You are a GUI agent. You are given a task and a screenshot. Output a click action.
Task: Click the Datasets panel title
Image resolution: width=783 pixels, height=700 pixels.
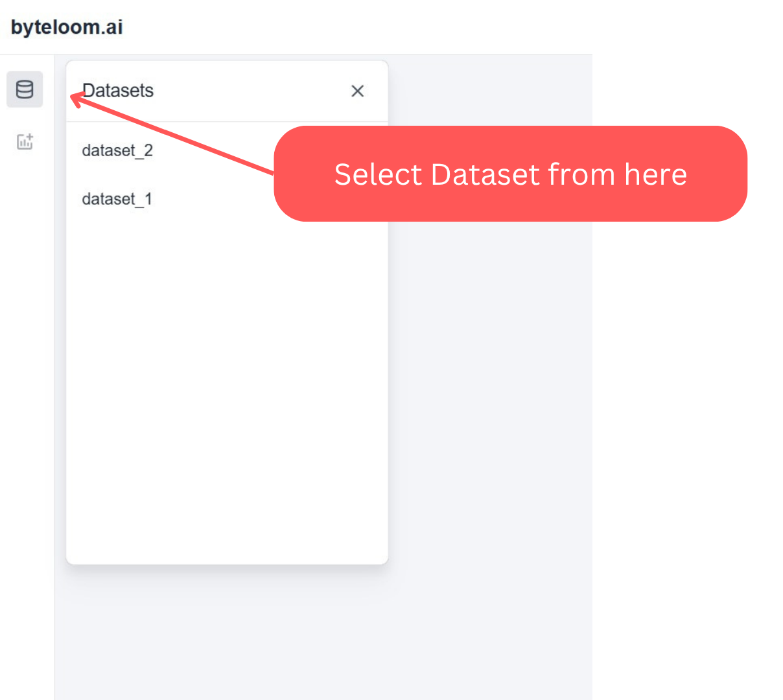tap(118, 91)
